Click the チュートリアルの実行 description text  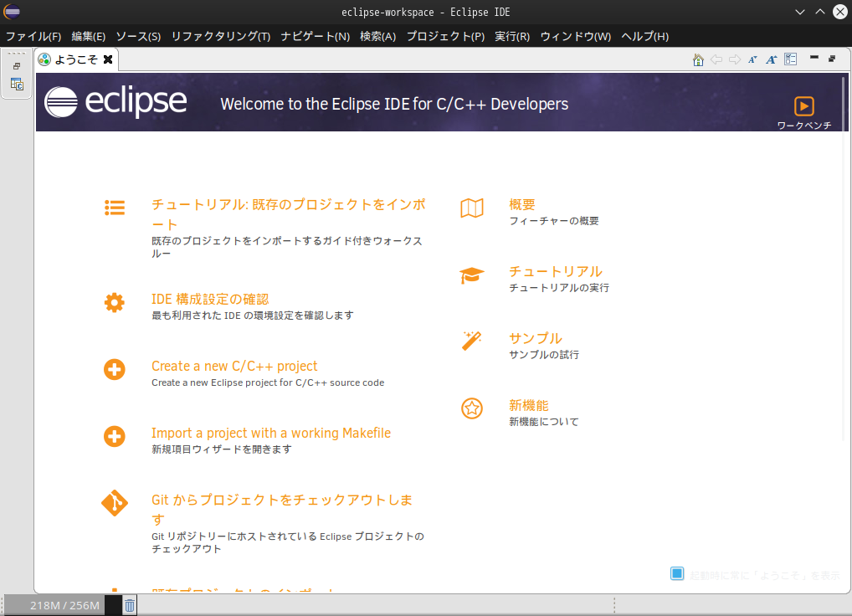click(x=559, y=287)
